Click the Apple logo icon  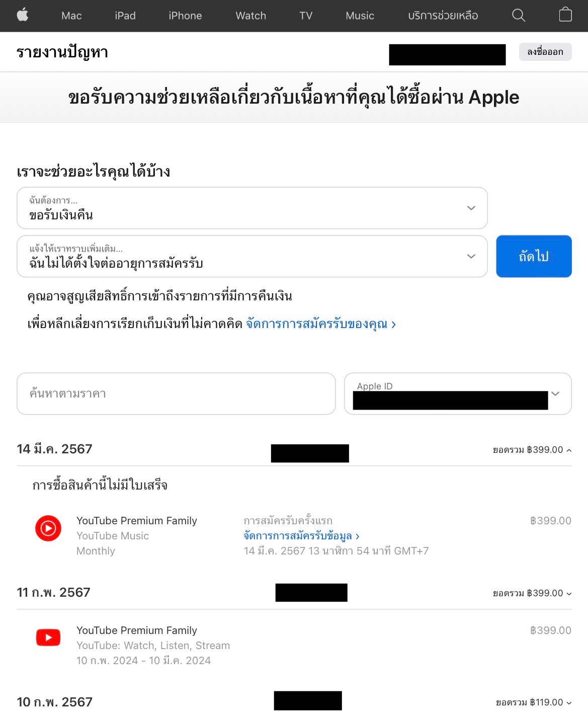[23, 15]
